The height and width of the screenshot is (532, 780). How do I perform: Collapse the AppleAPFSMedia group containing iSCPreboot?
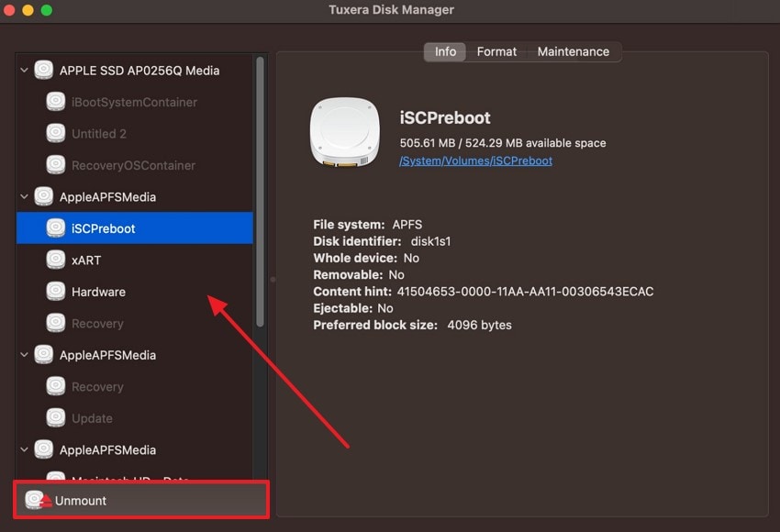pyautogui.click(x=24, y=197)
